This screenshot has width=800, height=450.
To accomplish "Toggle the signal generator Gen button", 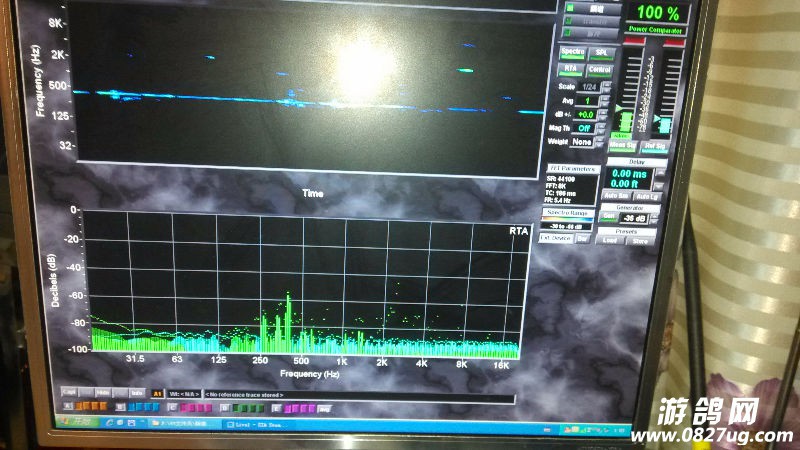I will (x=608, y=217).
